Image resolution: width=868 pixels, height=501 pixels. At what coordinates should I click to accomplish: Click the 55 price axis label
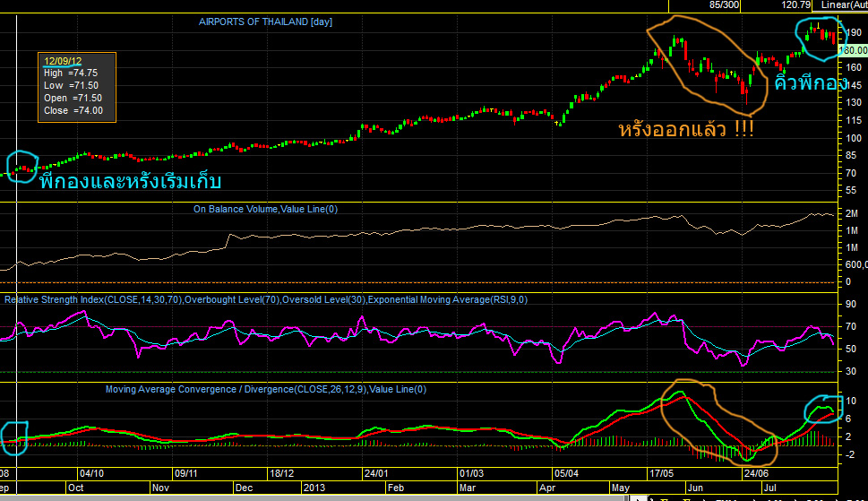[851, 190]
